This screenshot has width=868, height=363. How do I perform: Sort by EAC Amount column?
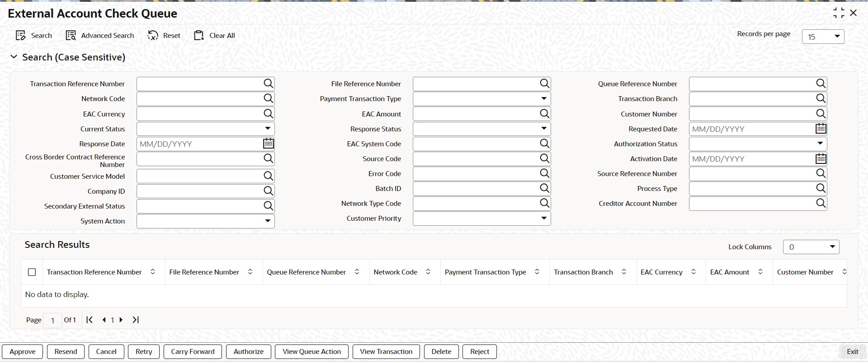point(760,272)
